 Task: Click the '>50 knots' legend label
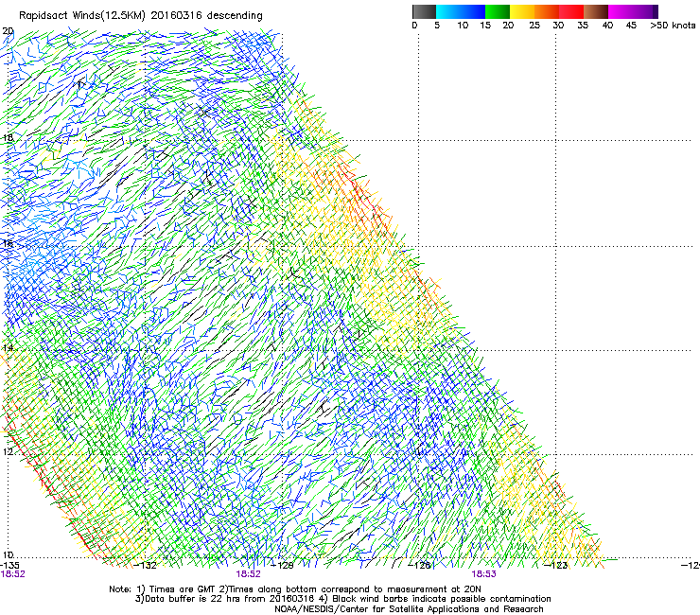[x=673, y=26]
